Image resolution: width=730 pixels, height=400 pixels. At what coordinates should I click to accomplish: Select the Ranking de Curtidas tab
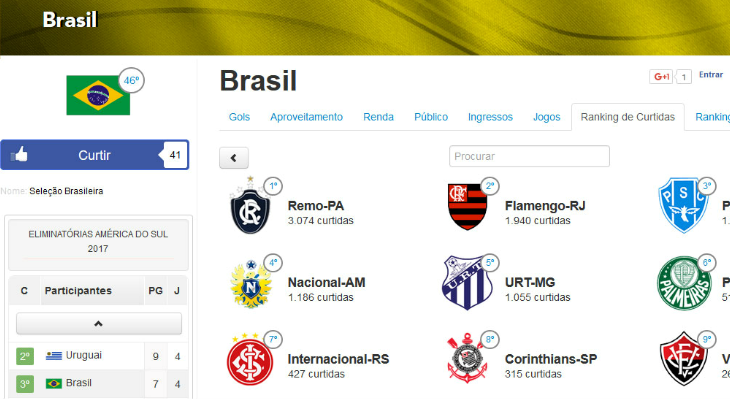pos(628,117)
